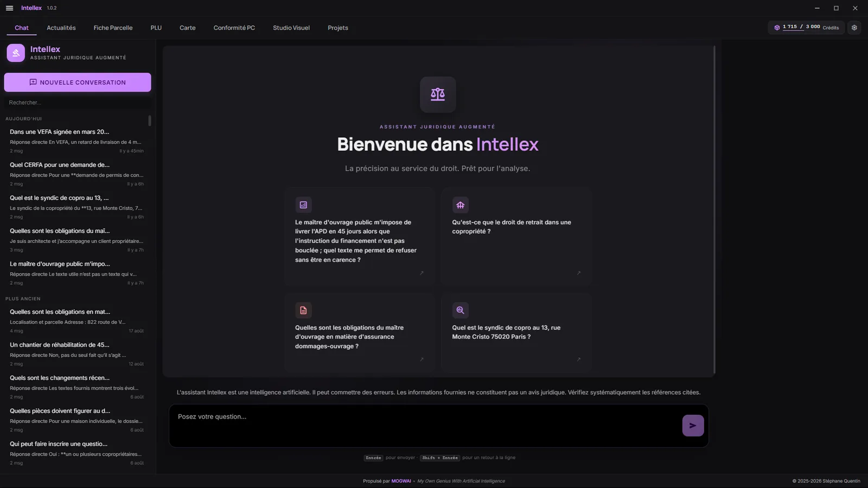The width and height of the screenshot is (868, 488).
Task: Focus the Rechercher search field
Action: (78, 102)
